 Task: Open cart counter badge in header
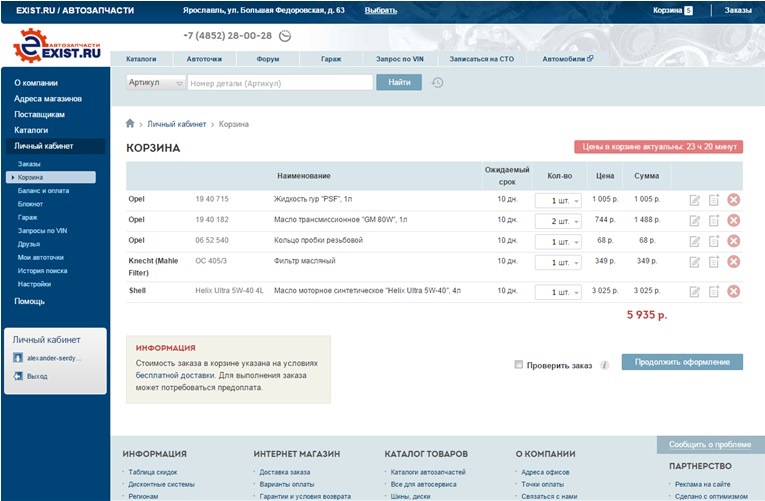click(688, 10)
